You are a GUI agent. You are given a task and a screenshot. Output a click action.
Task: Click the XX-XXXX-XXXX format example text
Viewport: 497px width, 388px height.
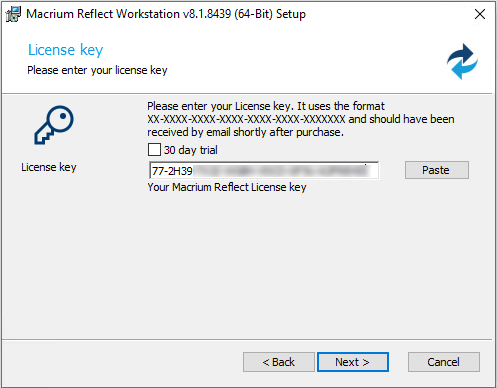point(246,119)
